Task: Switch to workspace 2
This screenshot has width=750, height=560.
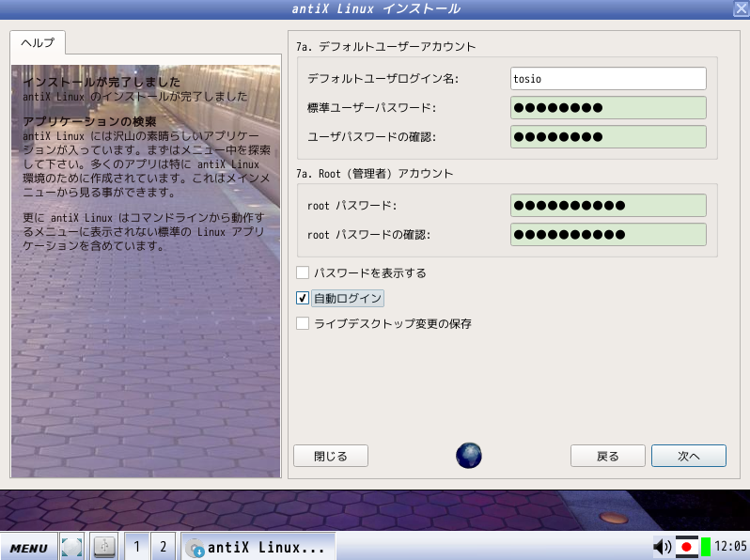Action: [164, 547]
